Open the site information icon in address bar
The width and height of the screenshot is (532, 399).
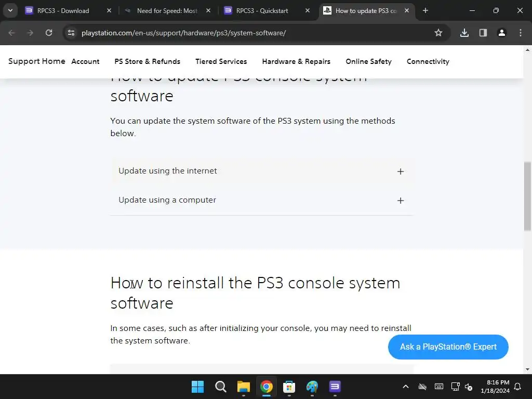(71, 33)
